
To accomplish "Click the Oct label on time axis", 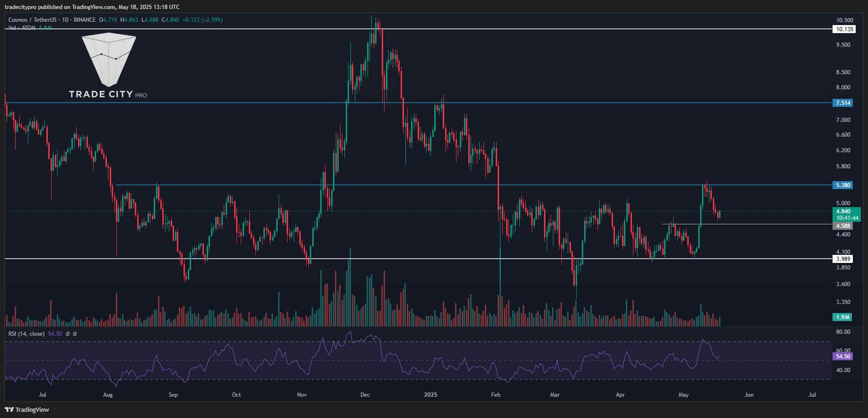I will pos(237,395).
